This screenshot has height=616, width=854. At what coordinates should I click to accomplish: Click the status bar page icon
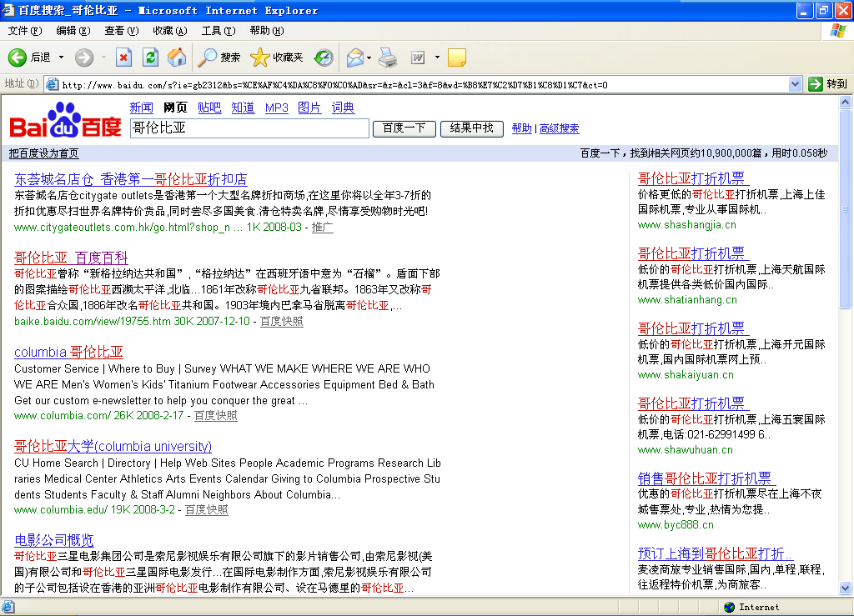8,607
